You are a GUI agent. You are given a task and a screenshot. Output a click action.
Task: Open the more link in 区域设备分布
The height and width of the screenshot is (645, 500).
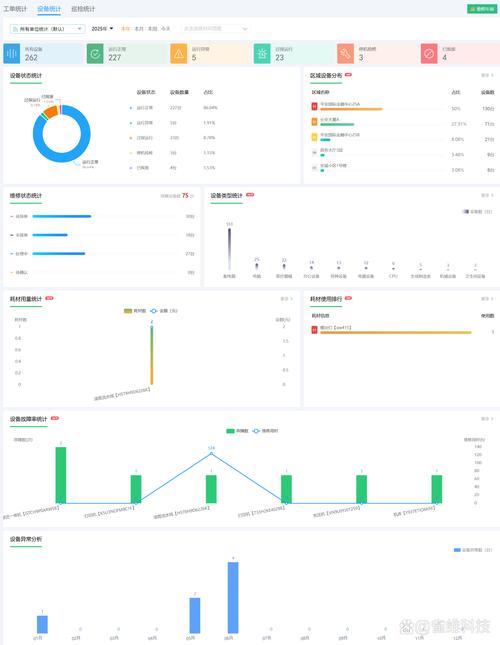[487, 75]
